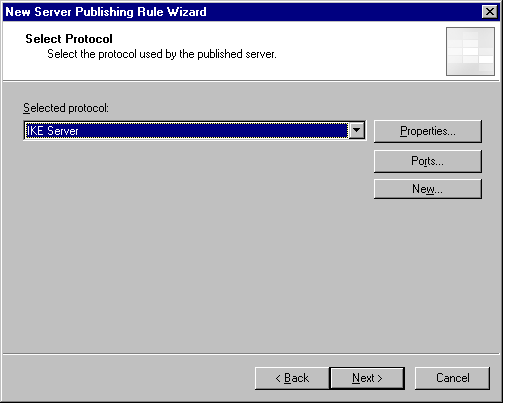
Task: Click the empty area left of the Back button
Action: tap(128, 378)
